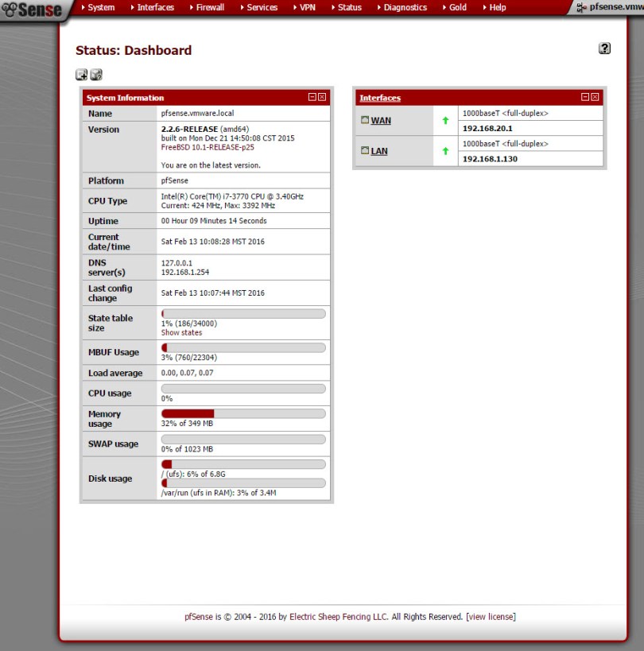Click the view license link in footer
The image size is (644, 651).
click(x=491, y=617)
